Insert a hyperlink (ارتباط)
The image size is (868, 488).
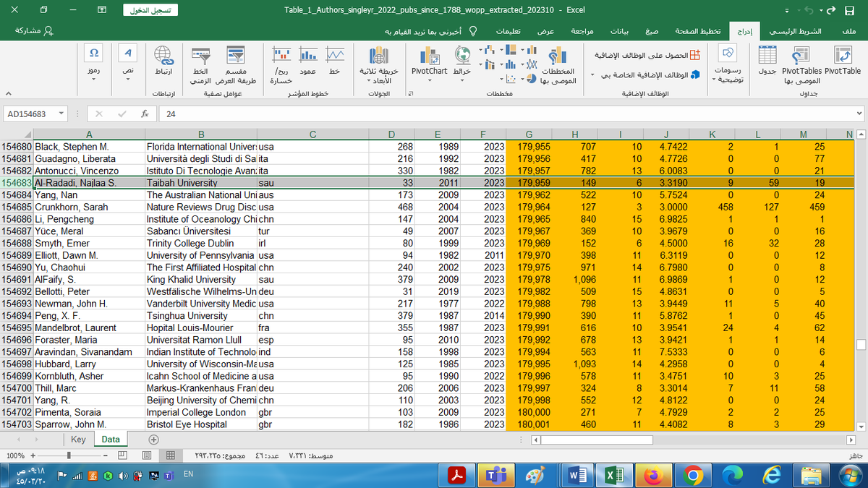[163, 62]
